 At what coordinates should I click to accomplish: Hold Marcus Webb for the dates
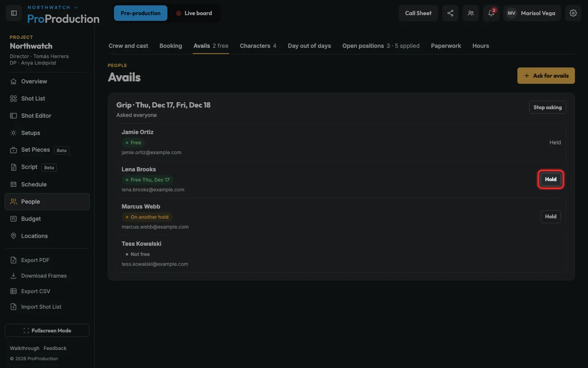[x=550, y=216]
